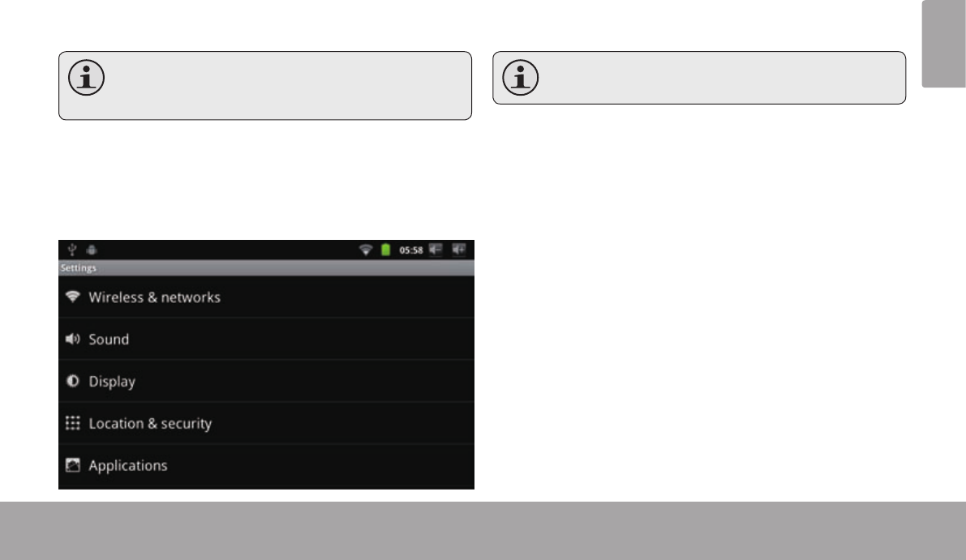Viewport: 966px width, 560px height.
Task: Click the Settings title bar
Action: tap(266, 267)
